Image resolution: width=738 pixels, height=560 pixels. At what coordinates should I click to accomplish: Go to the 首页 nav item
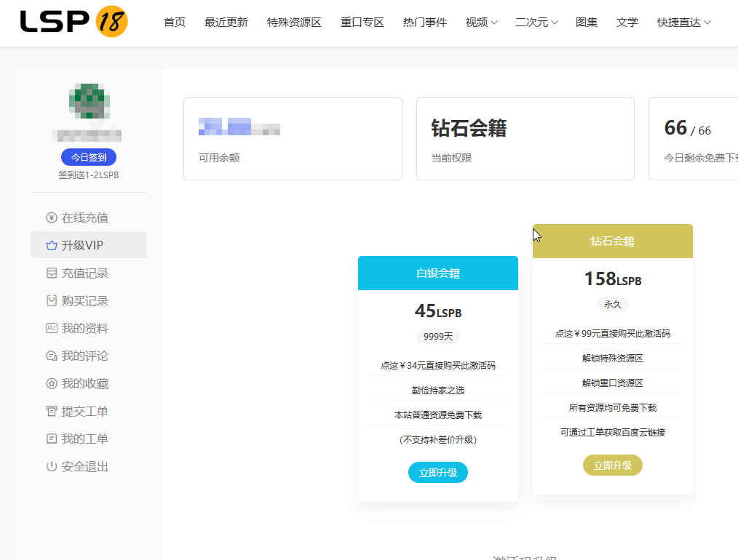click(175, 22)
